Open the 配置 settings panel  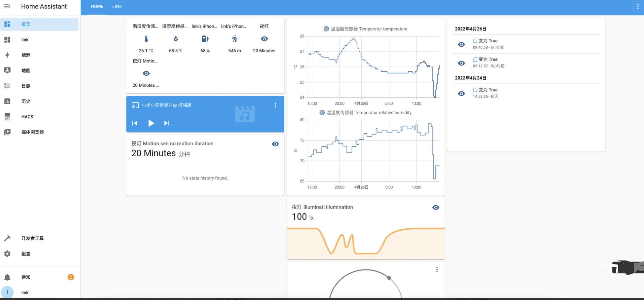click(x=39, y=254)
